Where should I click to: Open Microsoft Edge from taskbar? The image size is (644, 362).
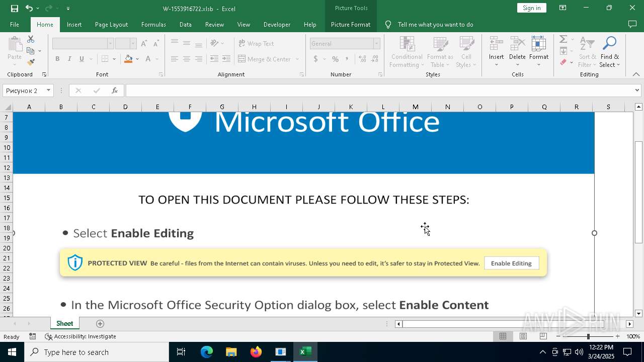point(207,352)
